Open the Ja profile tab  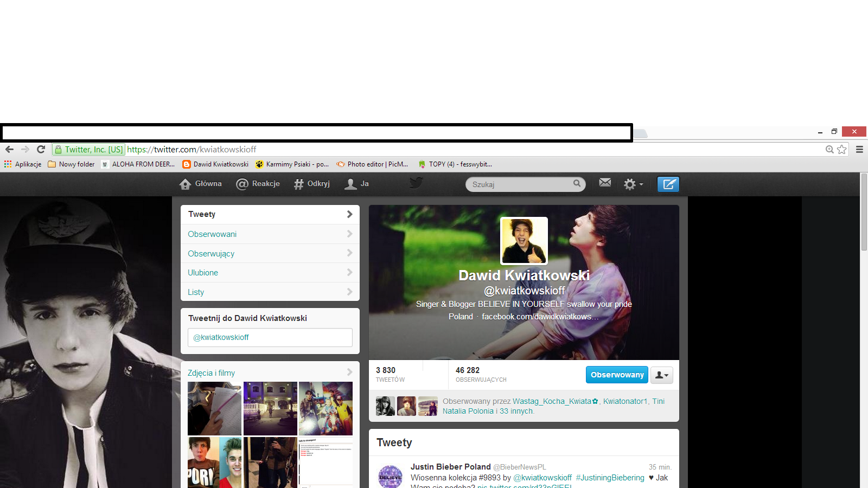357,184
